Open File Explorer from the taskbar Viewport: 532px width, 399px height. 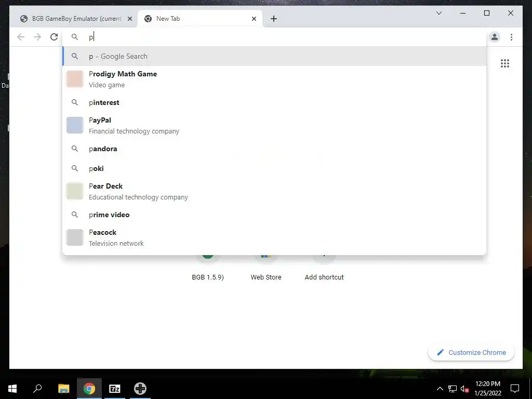63,389
